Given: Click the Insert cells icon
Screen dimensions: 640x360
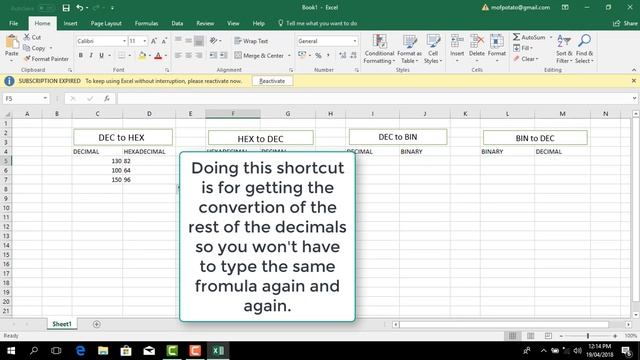Looking at the screenshot, I should point(457,41).
